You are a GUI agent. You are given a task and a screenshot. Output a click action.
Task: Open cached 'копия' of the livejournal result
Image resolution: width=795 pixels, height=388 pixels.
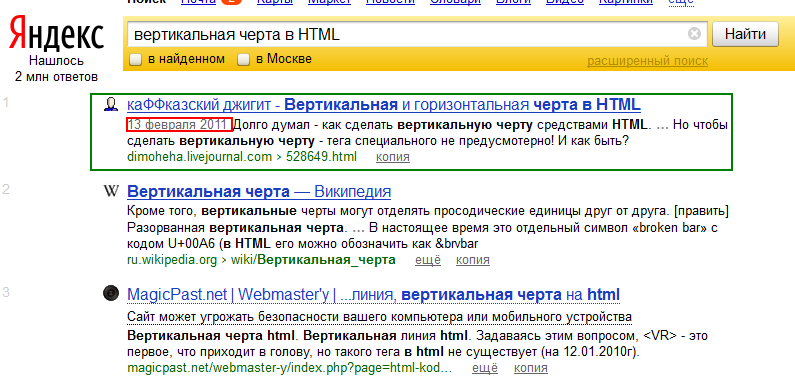[392, 157]
